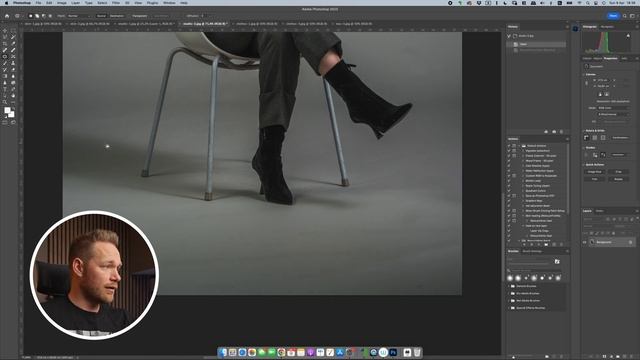Toggle dialog box for Custom RGB to Grayscale
The height and width of the screenshot is (360, 640).
pos(514,176)
